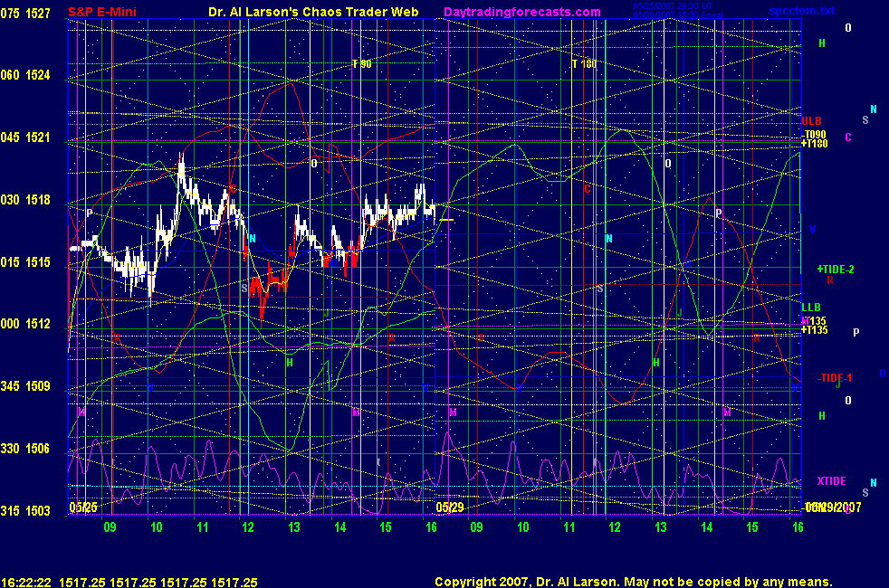The height and width of the screenshot is (588, 889).
Task: Click the +T135 line label
Action: 815,329
